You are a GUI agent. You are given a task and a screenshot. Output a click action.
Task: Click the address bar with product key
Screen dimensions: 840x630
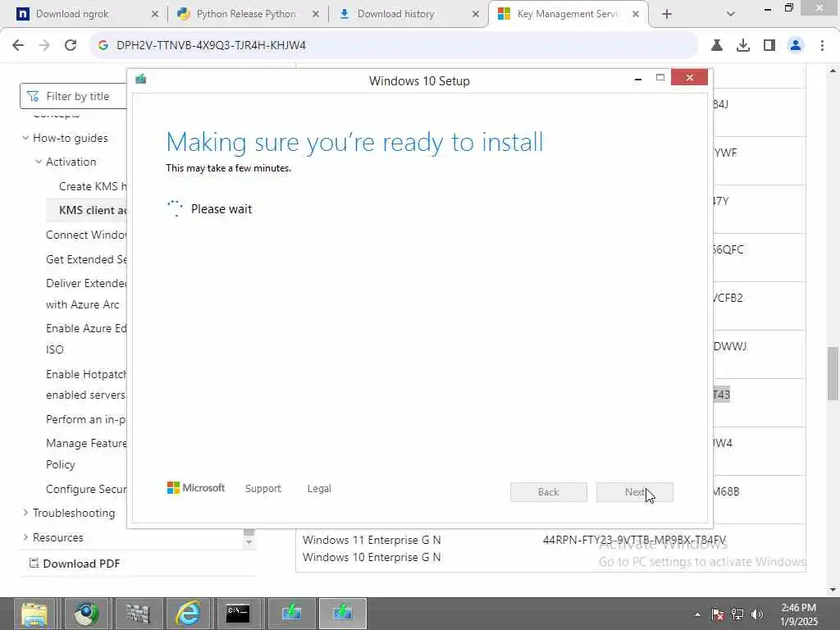coord(394,46)
